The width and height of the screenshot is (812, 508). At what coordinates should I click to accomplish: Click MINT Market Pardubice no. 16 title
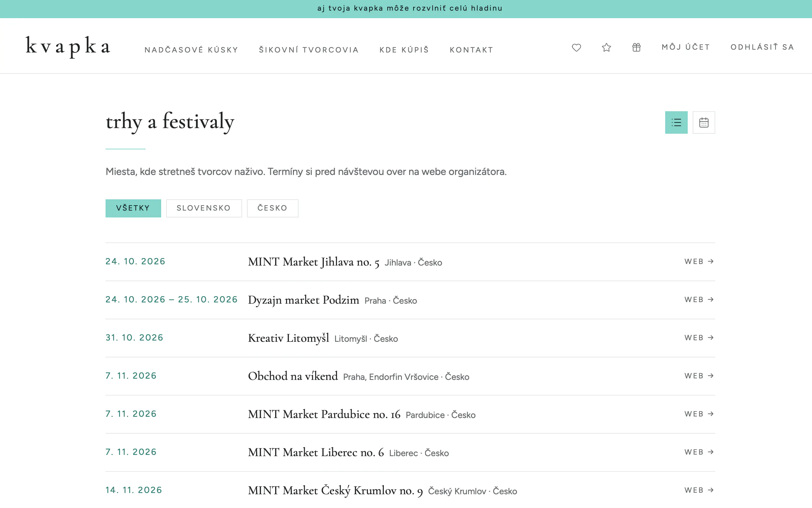click(x=324, y=414)
